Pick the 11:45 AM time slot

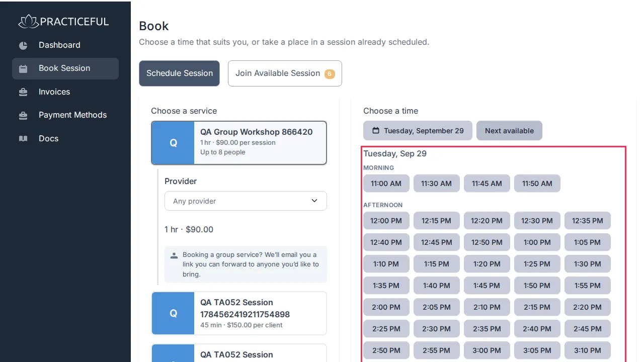(487, 184)
